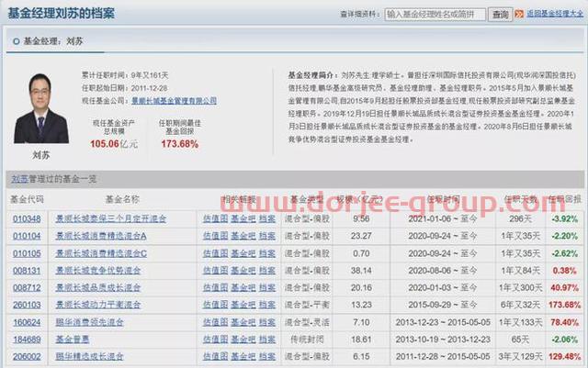Open fund code 010105

[27, 253]
